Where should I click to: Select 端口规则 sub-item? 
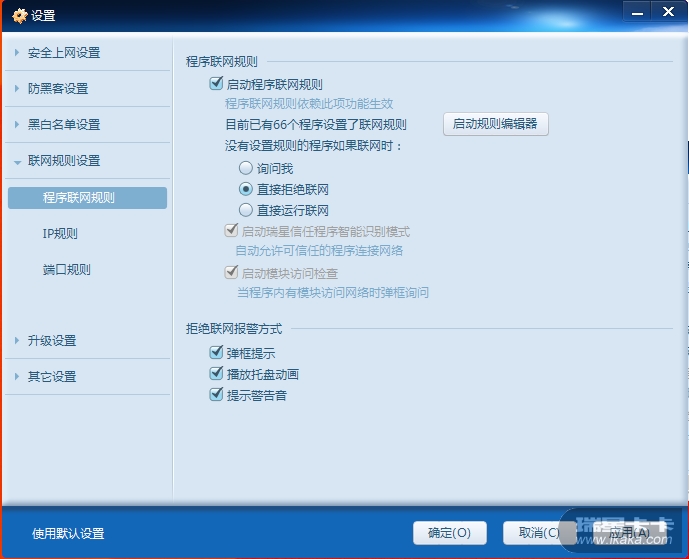pos(67,269)
